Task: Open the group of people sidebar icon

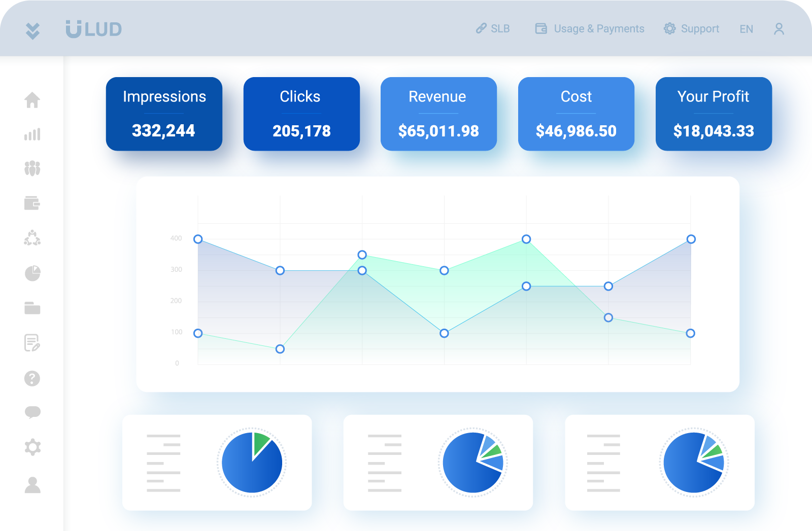Action: click(x=32, y=168)
